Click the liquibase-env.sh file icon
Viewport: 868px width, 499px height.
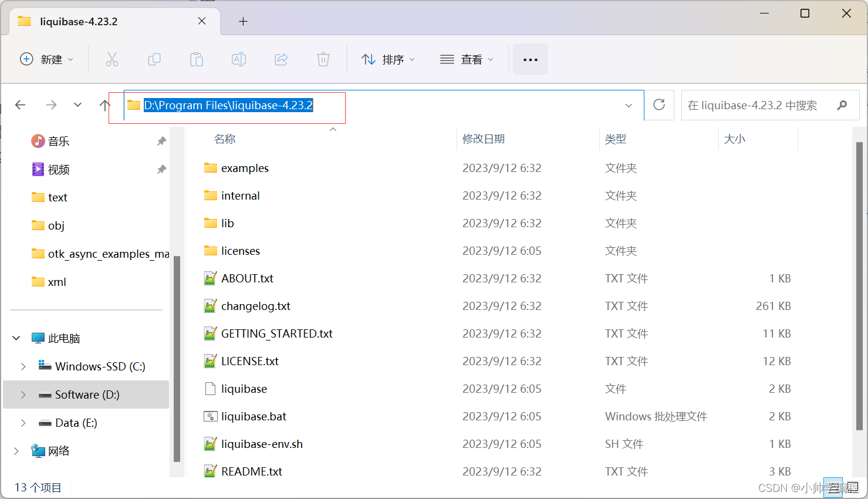tap(211, 444)
